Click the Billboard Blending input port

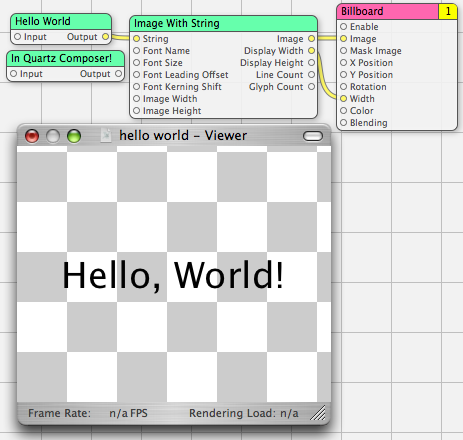(344, 123)
